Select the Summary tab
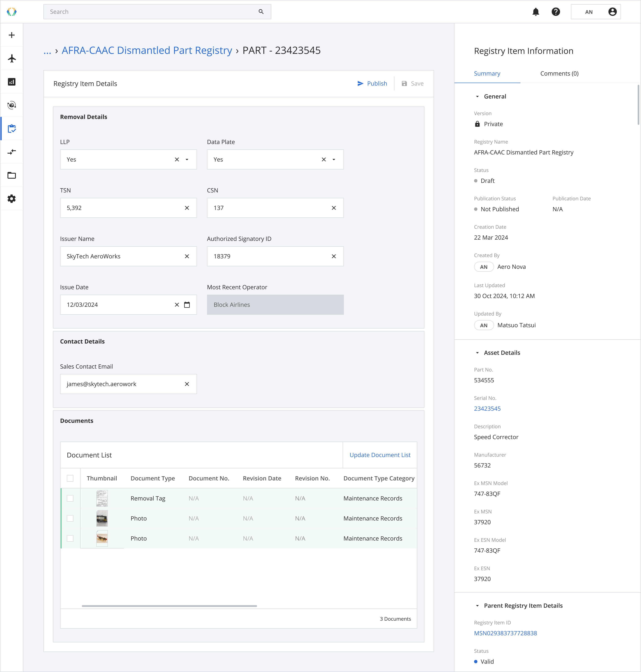 tap(487, 73)
